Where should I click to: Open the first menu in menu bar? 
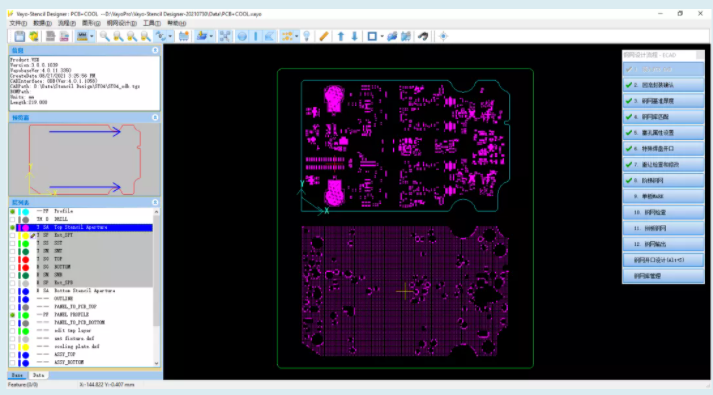18,23
